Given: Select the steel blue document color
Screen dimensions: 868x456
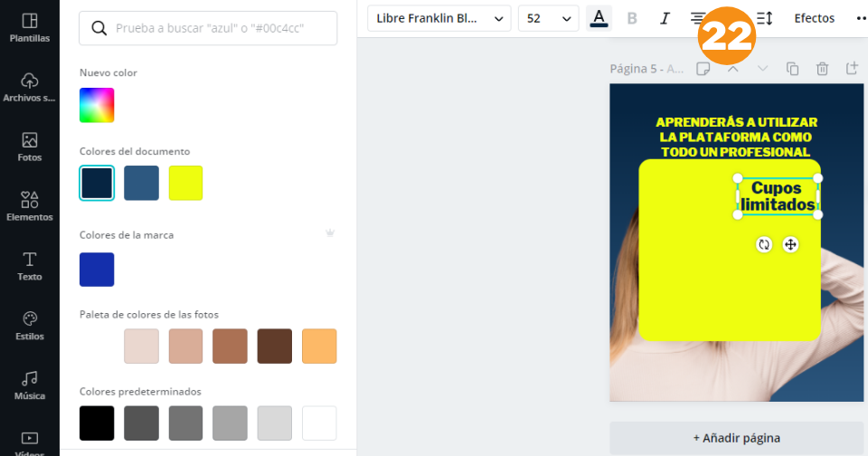Looking at the screenshot, I should [141, 183].
